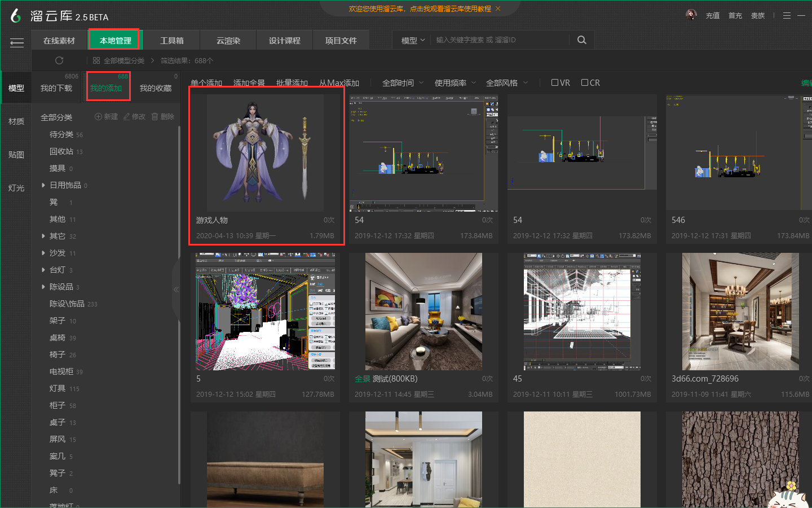
Task: Click the 添加全景 button
Action: pos(249,83)
